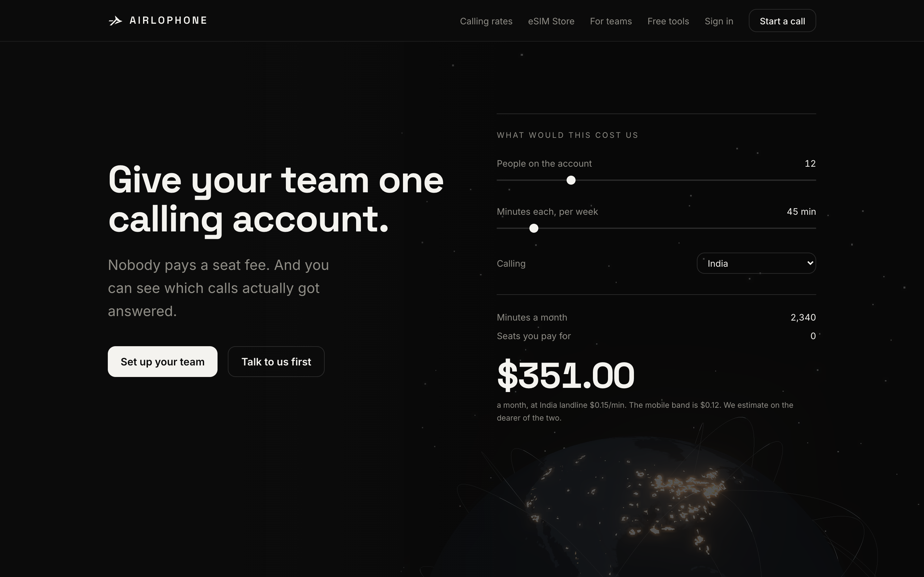Click the People on the account slider handle
The image size is (924, 577).
tap(571, 180)
